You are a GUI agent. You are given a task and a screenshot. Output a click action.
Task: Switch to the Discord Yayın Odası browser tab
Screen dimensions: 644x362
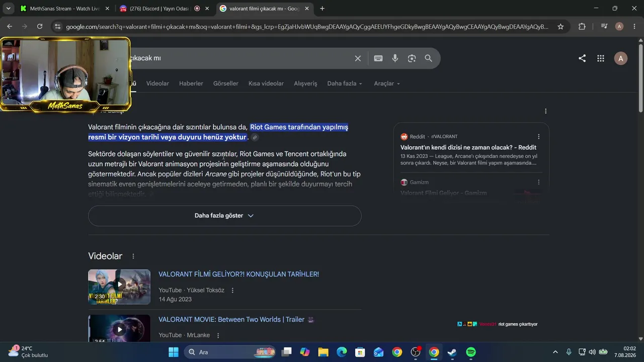[158, 9]
